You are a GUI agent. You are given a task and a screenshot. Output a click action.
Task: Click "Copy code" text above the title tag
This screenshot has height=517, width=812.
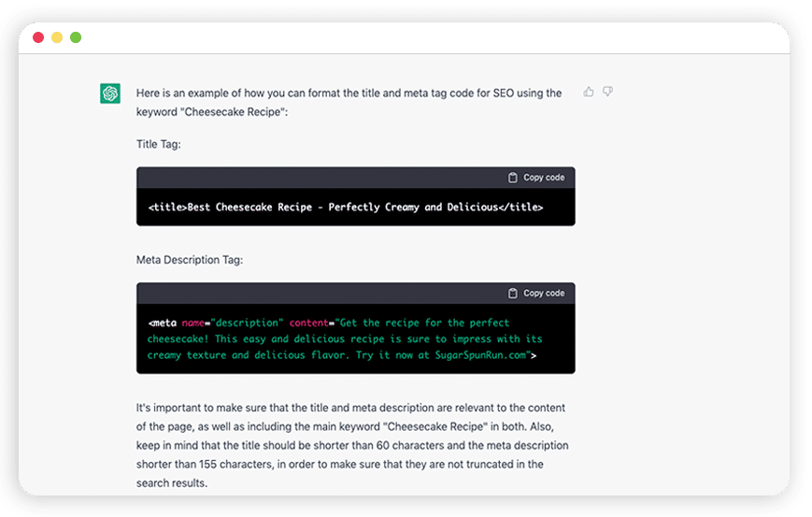click(x=544, y=178)
